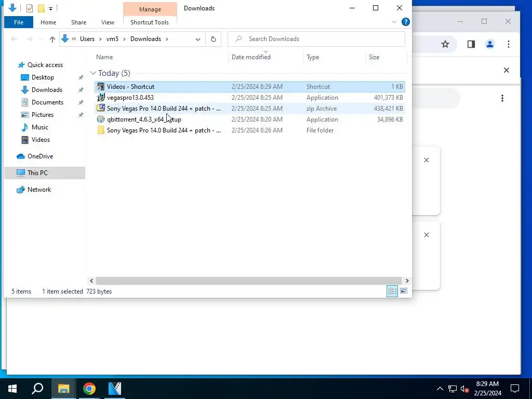
Task: Click the New folder quick access icon
Action: 41,8
